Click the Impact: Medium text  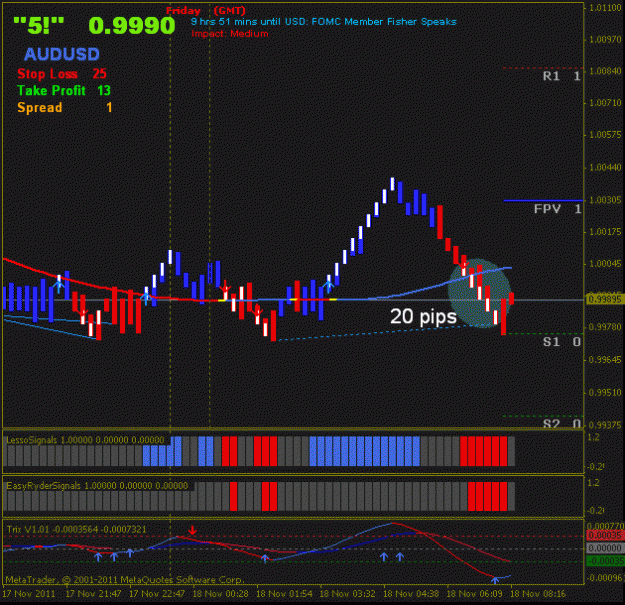tap(230, 33)
